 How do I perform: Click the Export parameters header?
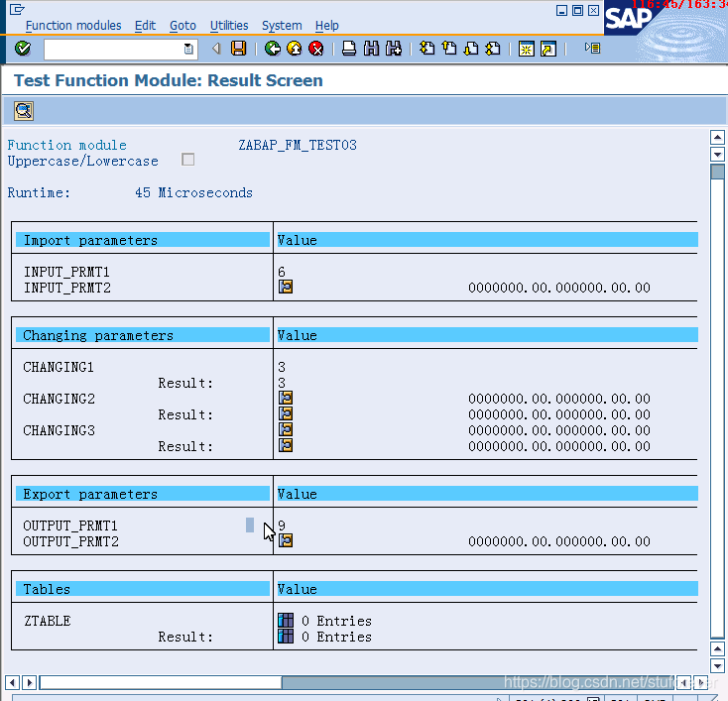pyautogui.click(x=143, y=494)
